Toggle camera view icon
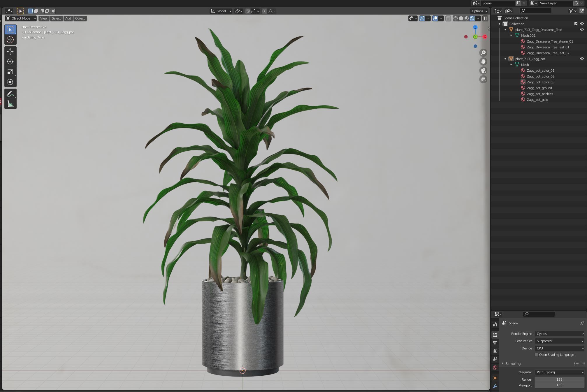This screenshot has width=587, height=392. [483, 71]
